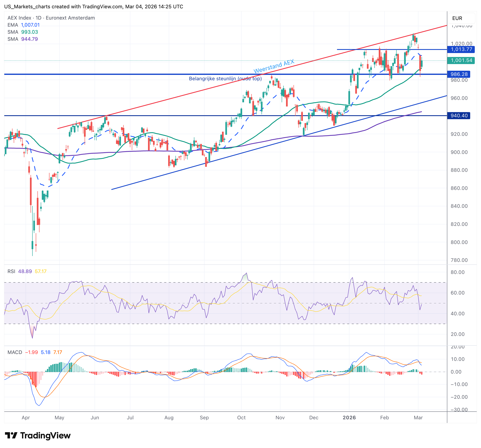Click the 1,001.54 current price tag
This screenshot has height=448, width=481.
tap(461, 60)
